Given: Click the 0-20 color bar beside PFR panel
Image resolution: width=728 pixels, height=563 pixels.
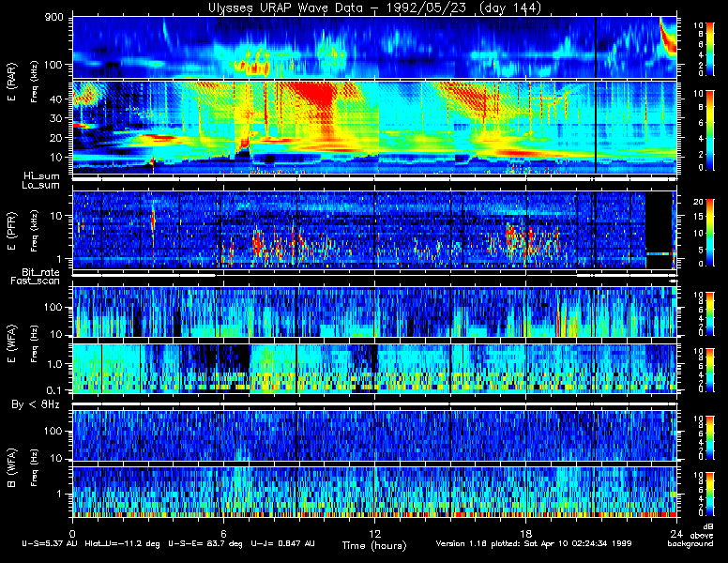Looking at the screenshot, I should coord(710,233).
